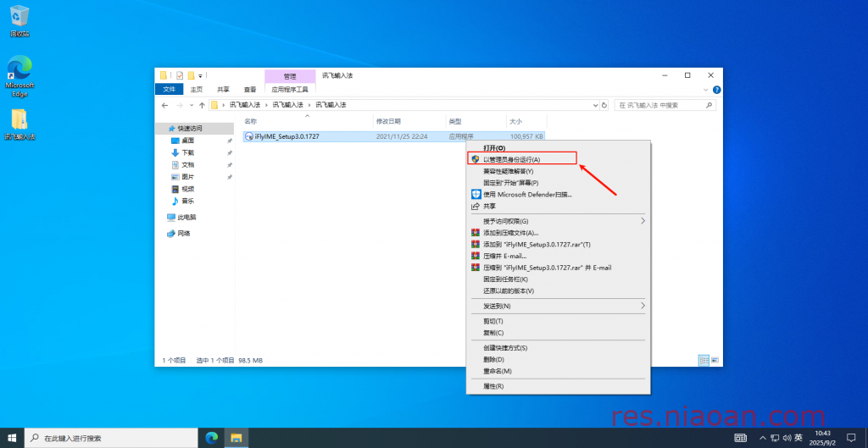Click Up one level arrow
Image resolution: width=868 pixels, height=448 pixels.
202,105
